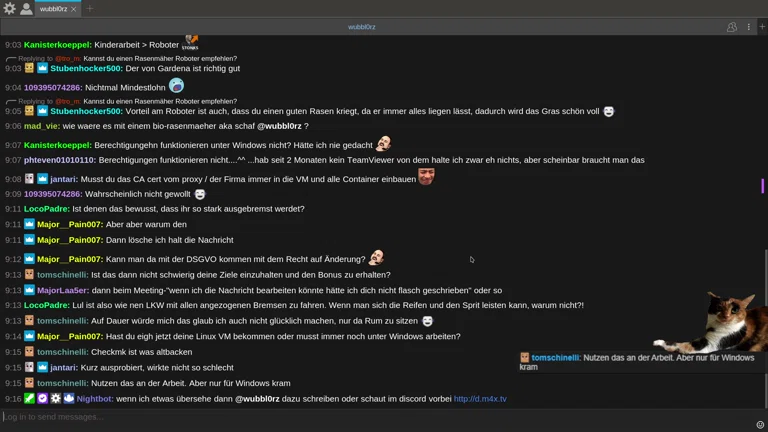768x432 pixels.
Task: Click the Kanisterkoeppel username in Kinderarbeit message
Action: pos(57,45)
